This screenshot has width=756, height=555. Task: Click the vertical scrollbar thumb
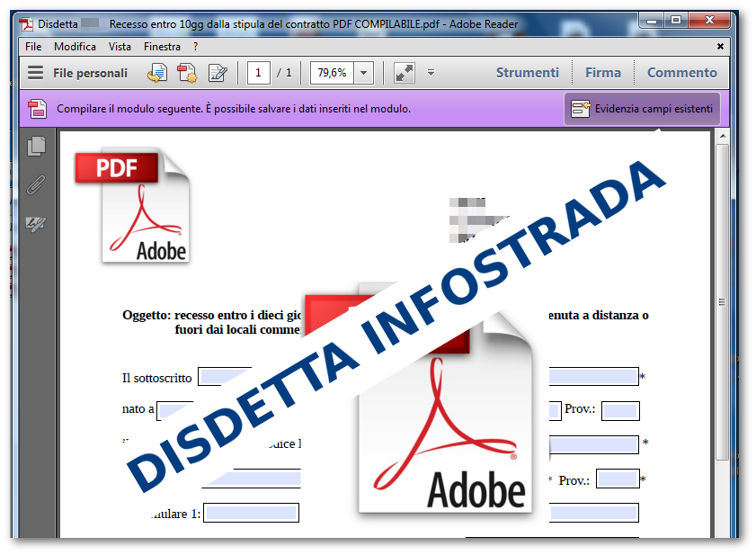pyautogui.click(x=722, y=301)
